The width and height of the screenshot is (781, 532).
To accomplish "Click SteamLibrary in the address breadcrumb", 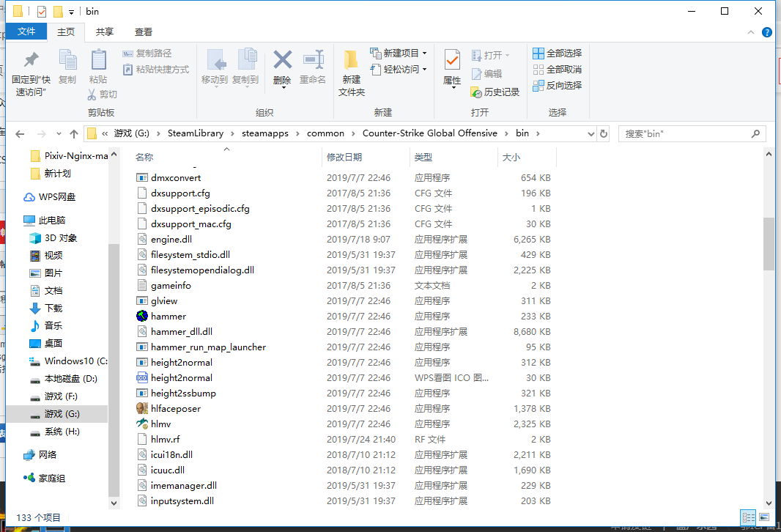I will click(x=195, y=133).
